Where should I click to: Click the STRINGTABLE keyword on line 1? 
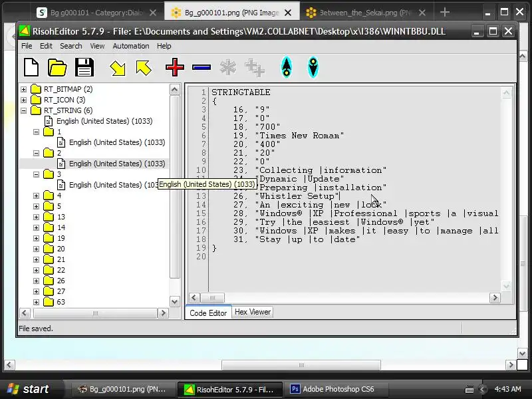tap(241, 92)
